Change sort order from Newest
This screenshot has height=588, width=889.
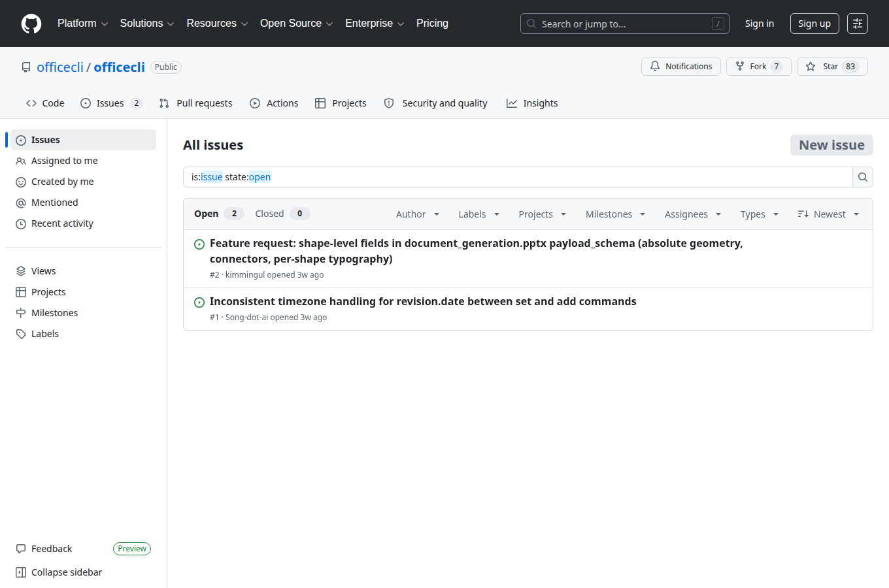click(x=828, y=214)
